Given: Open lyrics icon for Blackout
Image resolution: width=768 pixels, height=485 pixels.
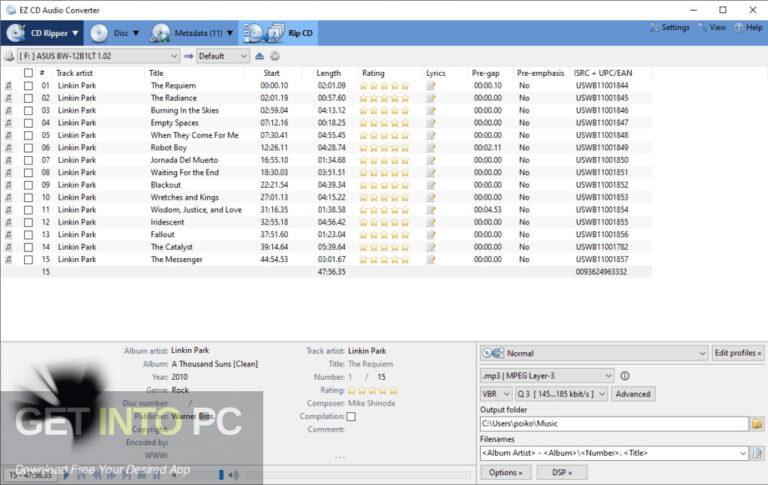Looking at the screenshot, I should [x=431, y=185].
